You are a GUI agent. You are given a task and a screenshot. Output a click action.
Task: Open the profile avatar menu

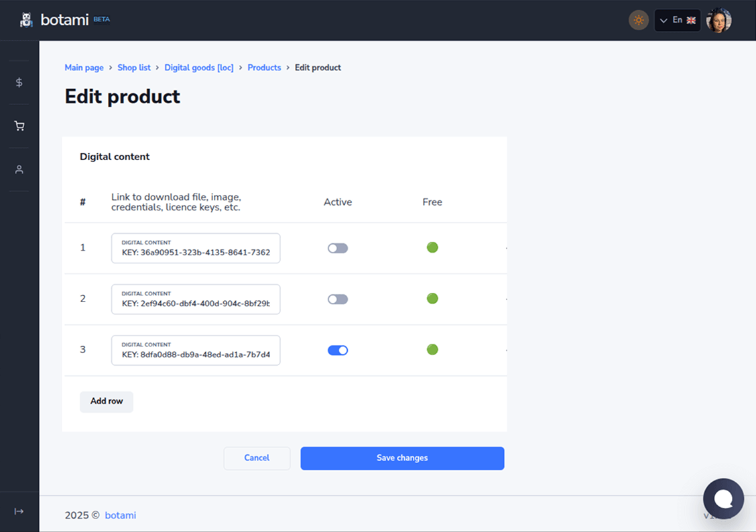(x=718, y=20)
